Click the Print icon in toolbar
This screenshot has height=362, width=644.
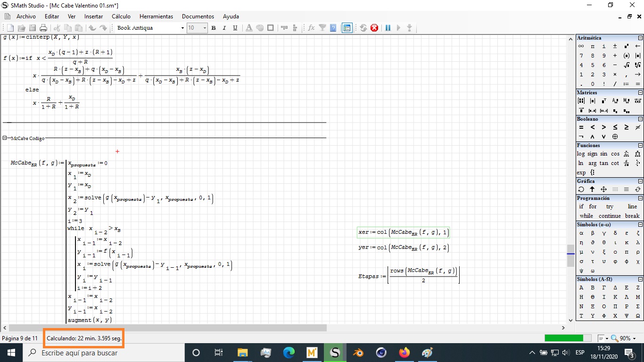pos(43,28)
